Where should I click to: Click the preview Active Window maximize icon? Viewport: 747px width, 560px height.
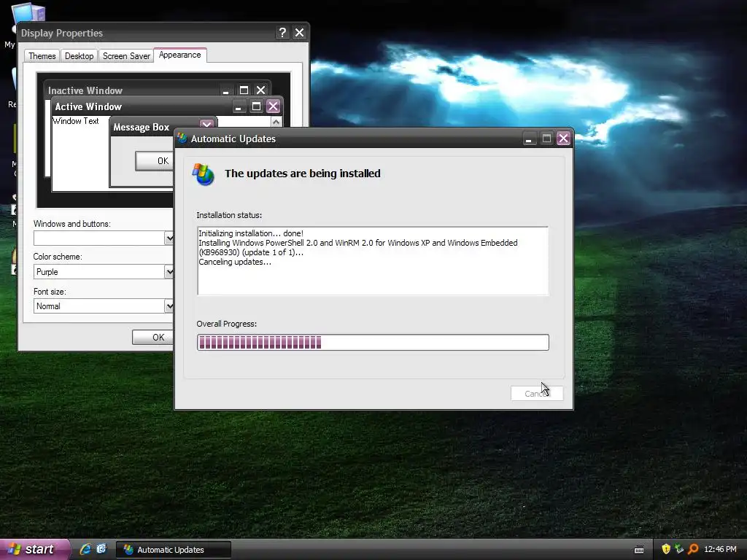[256, 106]
